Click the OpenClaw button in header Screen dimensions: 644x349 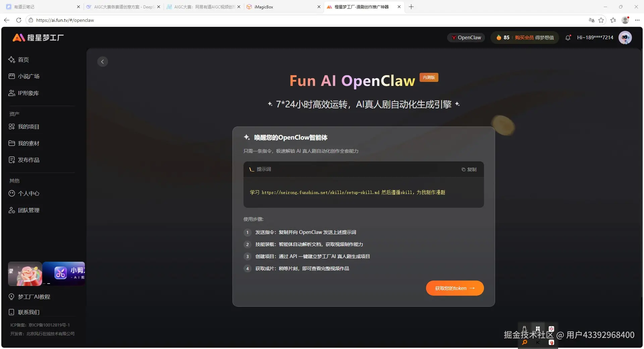[466, 38]
